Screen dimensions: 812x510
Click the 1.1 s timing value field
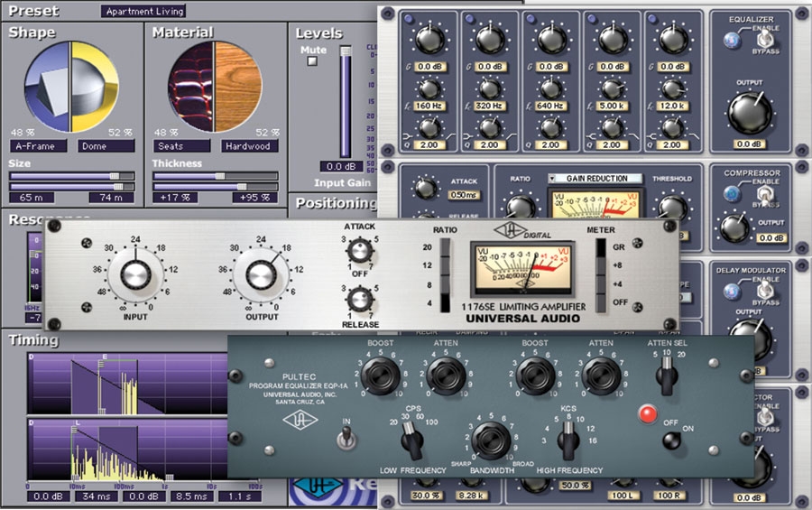pos(240,496)
